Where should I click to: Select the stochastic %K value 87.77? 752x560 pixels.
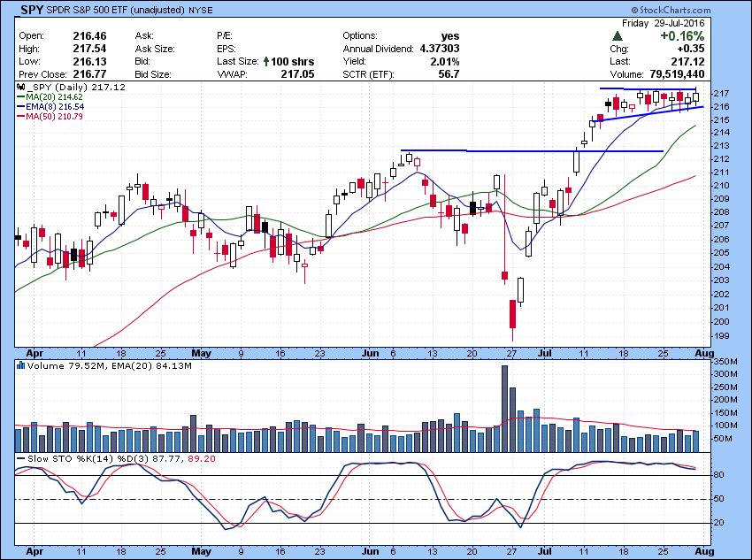pos(166,459)
